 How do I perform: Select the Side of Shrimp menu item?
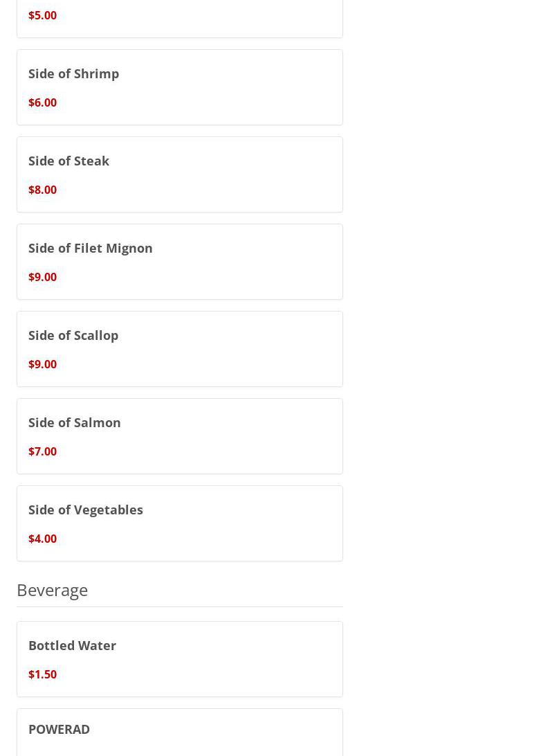[x=180, y=87]
